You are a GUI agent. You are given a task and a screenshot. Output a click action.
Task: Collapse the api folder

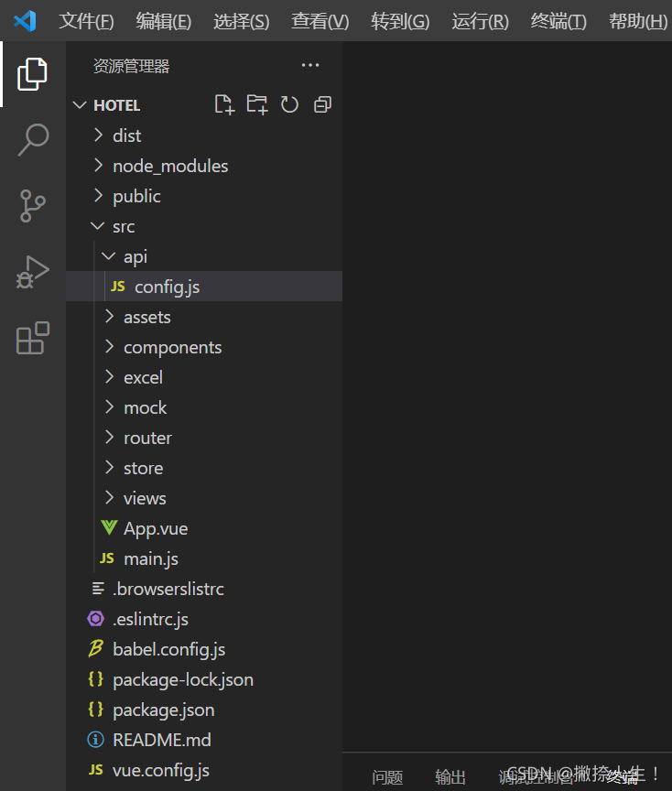point(108,256)
